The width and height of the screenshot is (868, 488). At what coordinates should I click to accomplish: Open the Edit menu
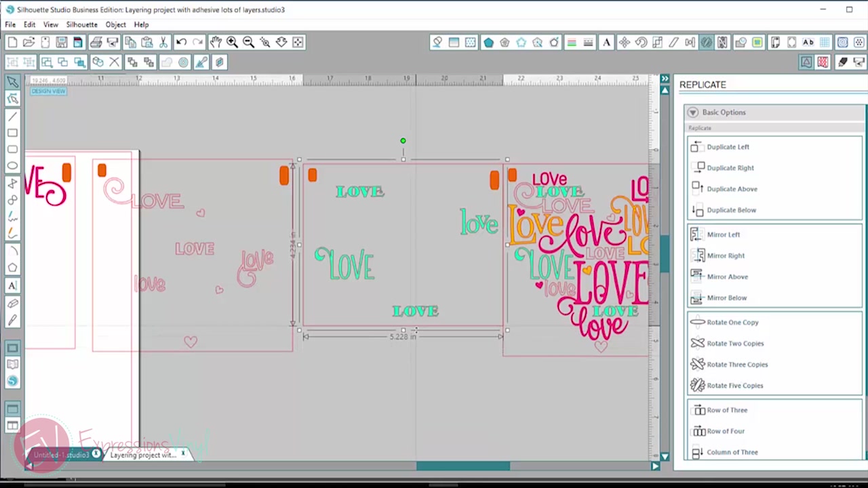[29, 24]
